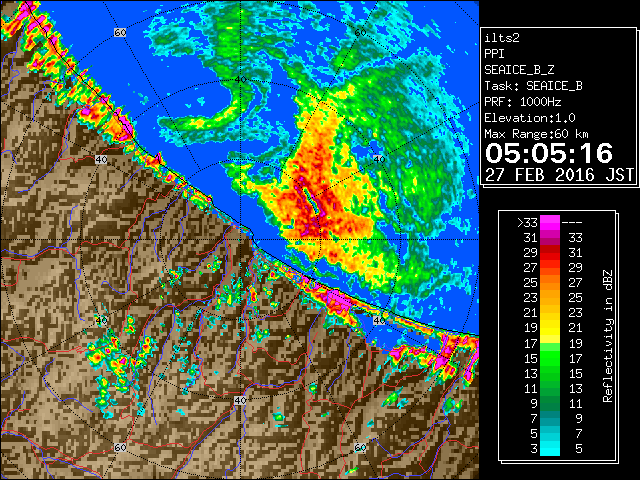The height and width of the screenshot is (480, 640).
Task: Select the 'ilts2' site label
Action: 502,38
